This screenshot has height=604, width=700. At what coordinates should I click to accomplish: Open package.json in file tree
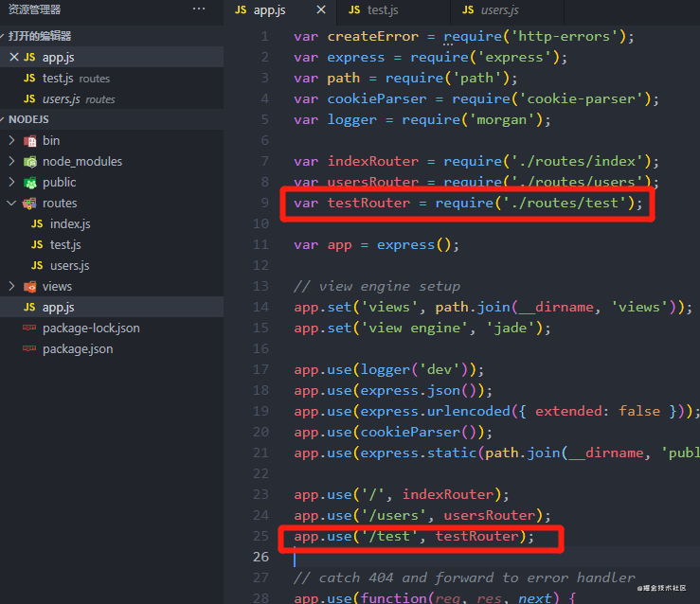click(x=78, y=348)
